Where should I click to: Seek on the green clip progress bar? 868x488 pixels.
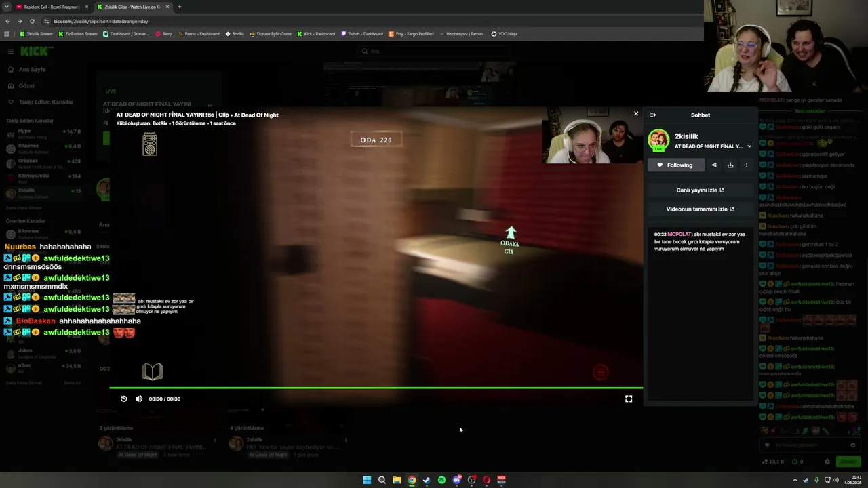(x=376, y=388)
